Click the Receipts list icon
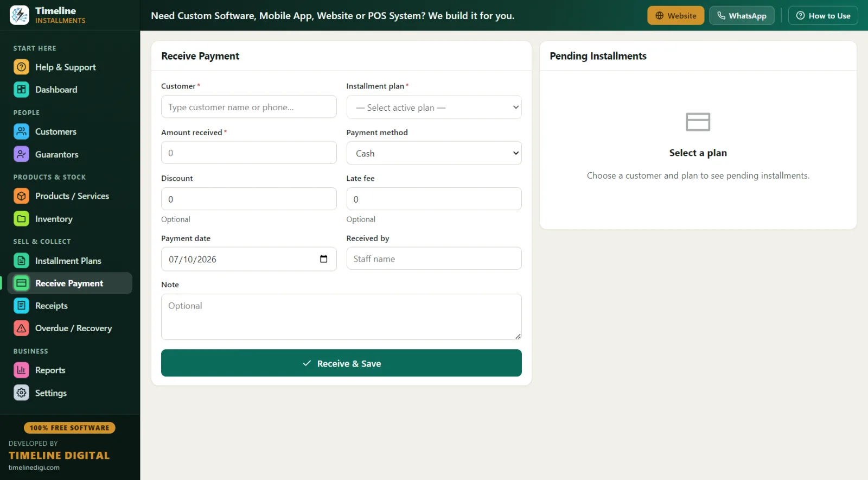This screenshot has height=480, width=868. (x=21, y=306)
